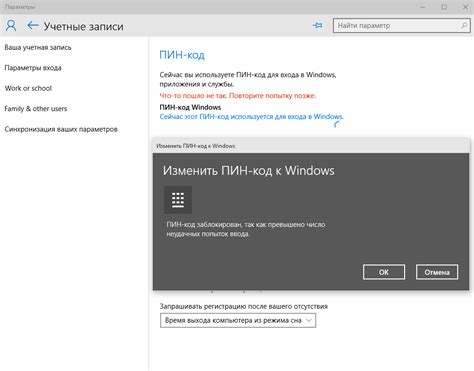Click the red error text Что-то пошло не так
Image resolution: width=474 pixels, height=371 pixels.
pyautogui.click(x=237, y=96)
